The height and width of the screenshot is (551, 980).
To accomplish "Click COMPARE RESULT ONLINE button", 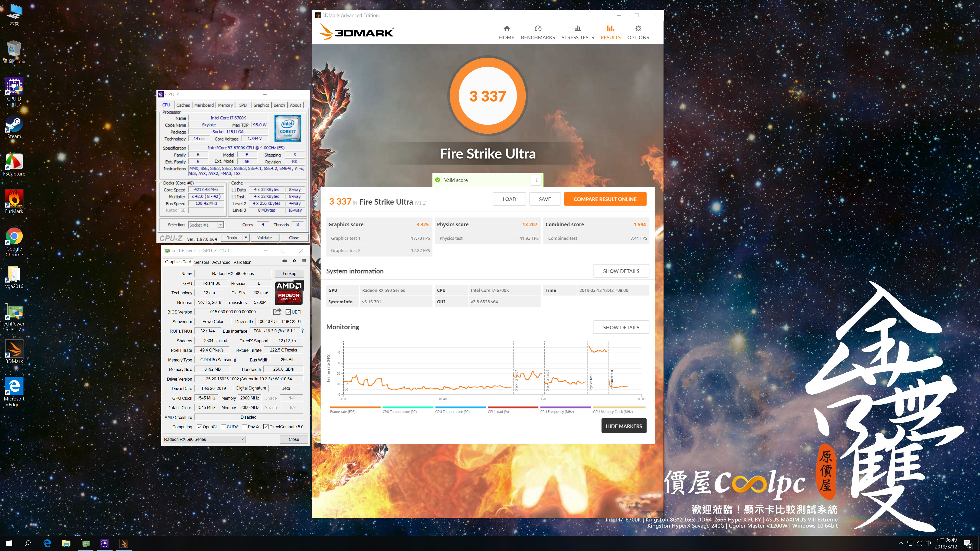I will point(605,199).
